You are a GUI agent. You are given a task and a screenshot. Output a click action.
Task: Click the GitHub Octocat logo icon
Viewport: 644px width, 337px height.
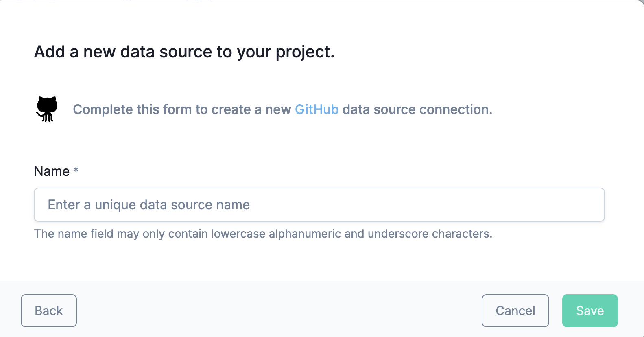click(x=47, y=109)
